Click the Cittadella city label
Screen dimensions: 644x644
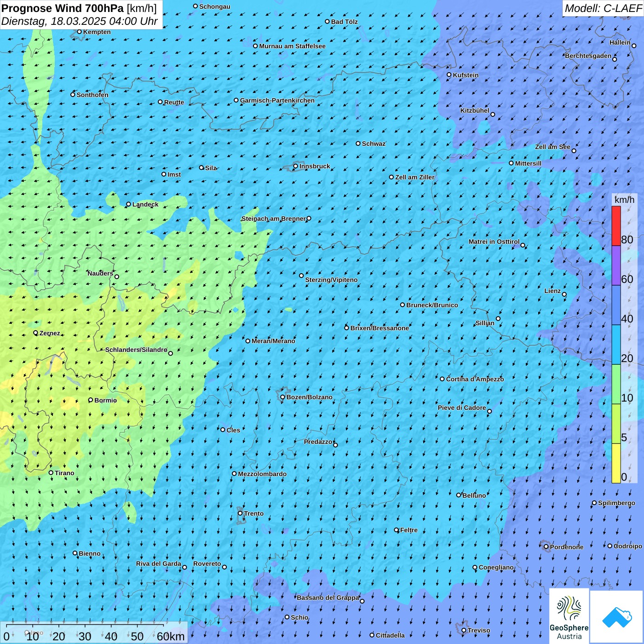pyautogui.click(x=390, y=635)
